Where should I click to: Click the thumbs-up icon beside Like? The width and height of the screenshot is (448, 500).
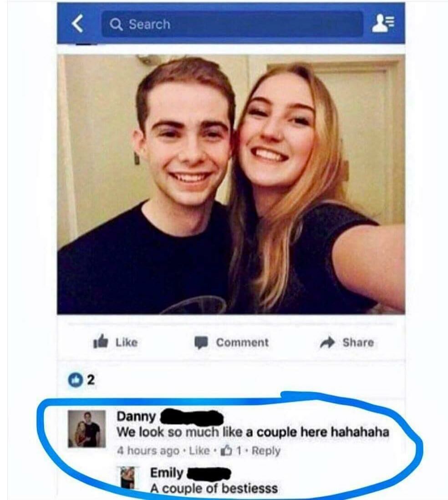(101, 341)
